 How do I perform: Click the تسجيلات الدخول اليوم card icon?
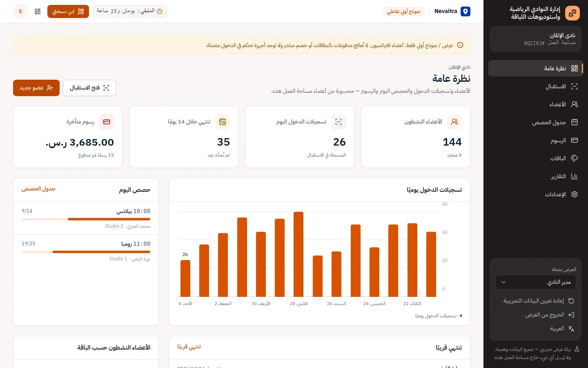click(339, 122)
